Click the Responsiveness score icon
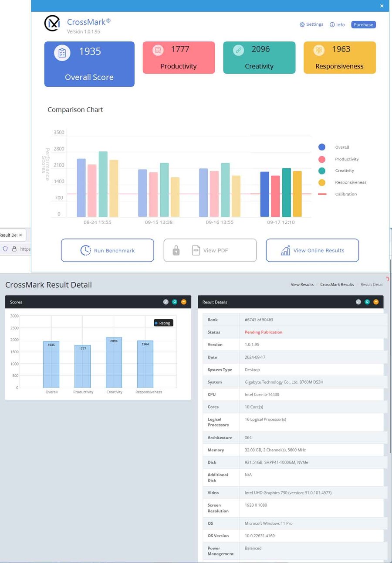Viewport: 392px width, 563px height. [319, 50]
